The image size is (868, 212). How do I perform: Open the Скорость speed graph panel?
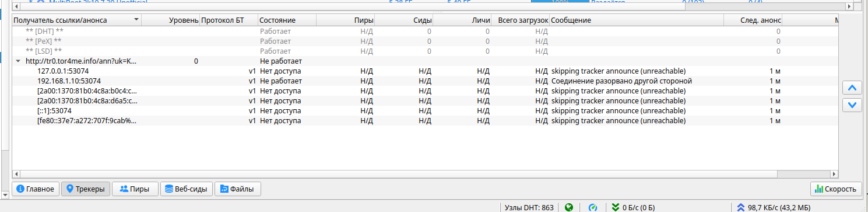835,189
